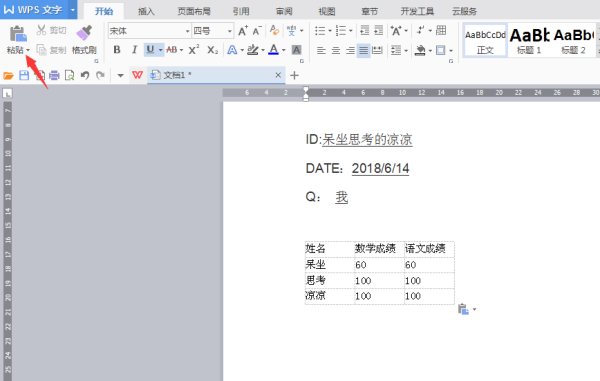600x381 pixels.
Task: Expand the Paste dropdown arrow
Action: coord(28,50)
